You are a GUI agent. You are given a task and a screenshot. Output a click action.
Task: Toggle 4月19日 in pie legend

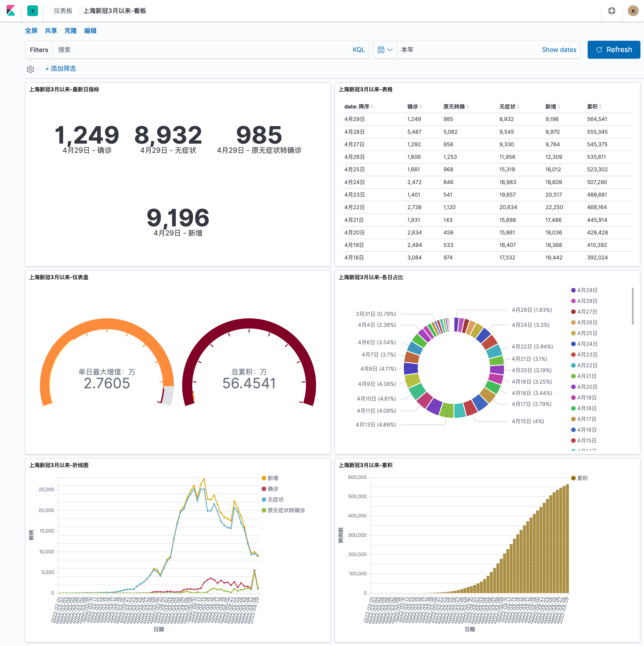[584, 397]
